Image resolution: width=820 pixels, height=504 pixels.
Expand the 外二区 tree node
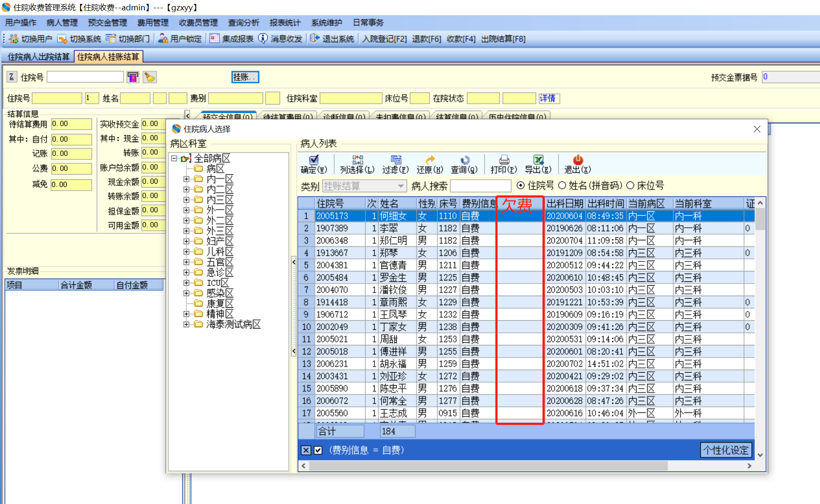(186, 220)
